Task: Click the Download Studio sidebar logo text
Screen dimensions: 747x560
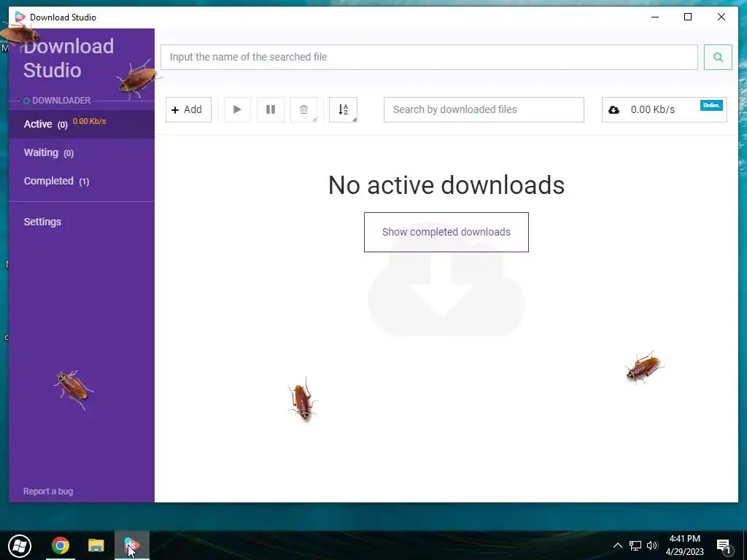Action: click(69, 58)
